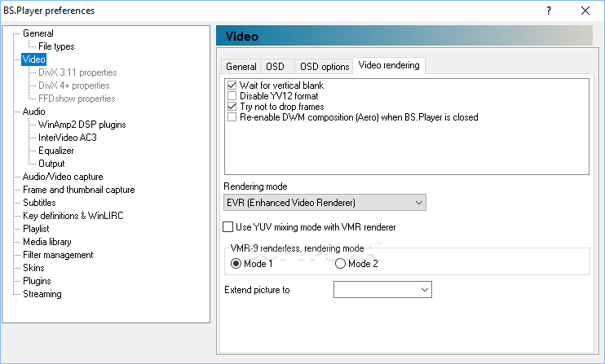Open the Streaming settings

tap(42, 294)
